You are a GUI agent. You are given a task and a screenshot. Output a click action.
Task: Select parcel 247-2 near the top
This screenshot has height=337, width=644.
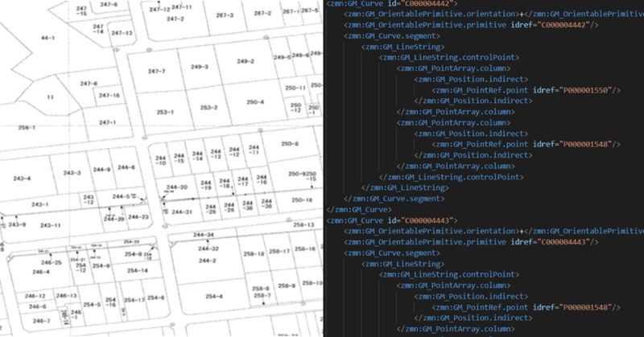[x=175, y=18]
